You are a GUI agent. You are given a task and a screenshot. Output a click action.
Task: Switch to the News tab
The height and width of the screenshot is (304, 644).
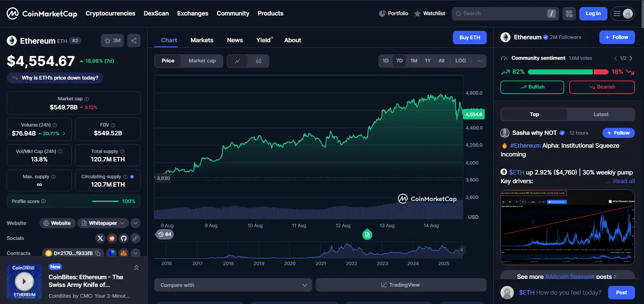[x=235, y=40]
